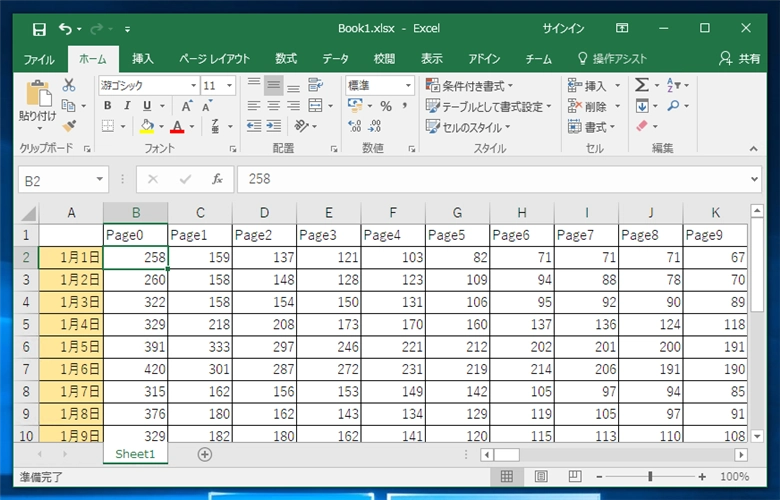
Task: Expand the formula bar
Action: 754,179
